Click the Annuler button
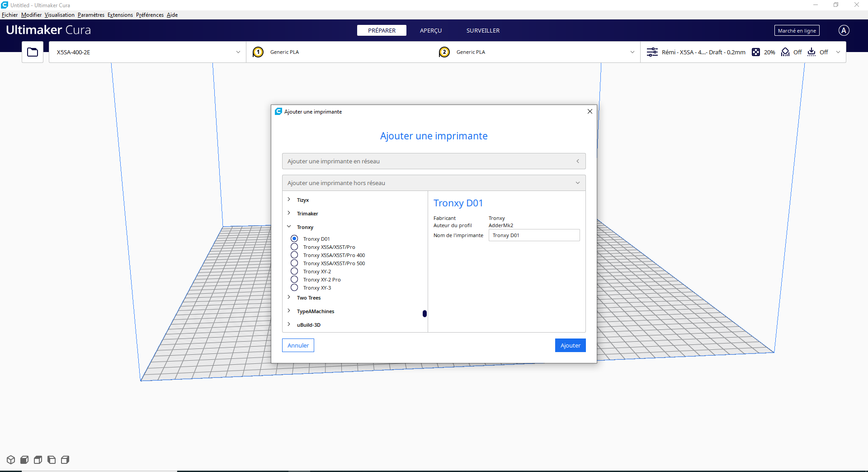 tap(298, 345)
